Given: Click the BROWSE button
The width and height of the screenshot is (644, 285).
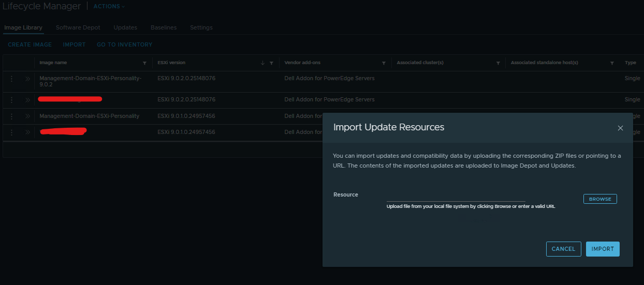Looking at the screenshot, I should [x=600, y=199].
